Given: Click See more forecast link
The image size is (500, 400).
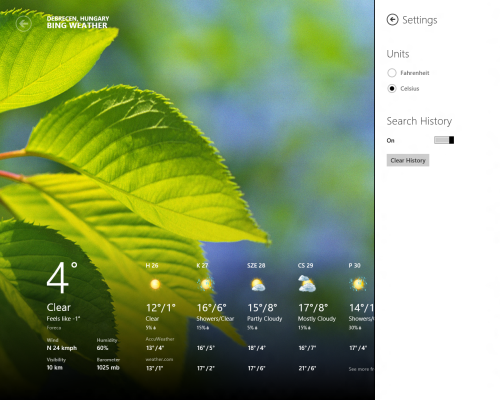Looking at the screenshot, I should [361, 369].
